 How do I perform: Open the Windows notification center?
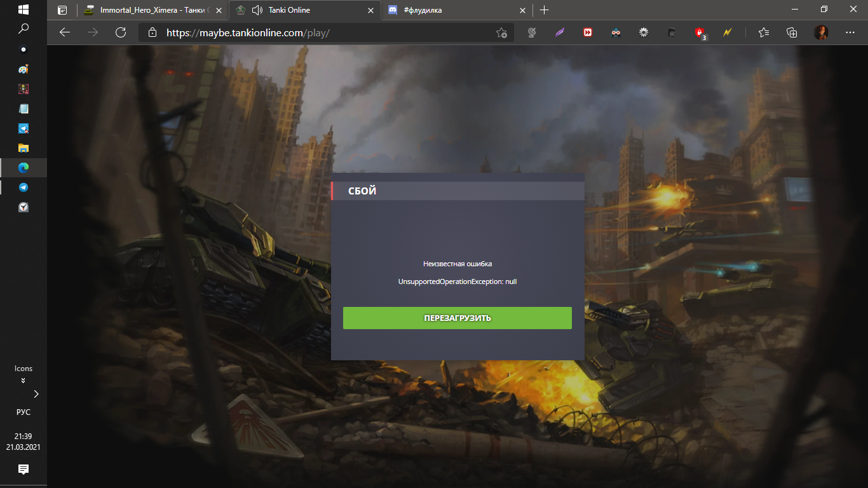[x=24, y=470]
